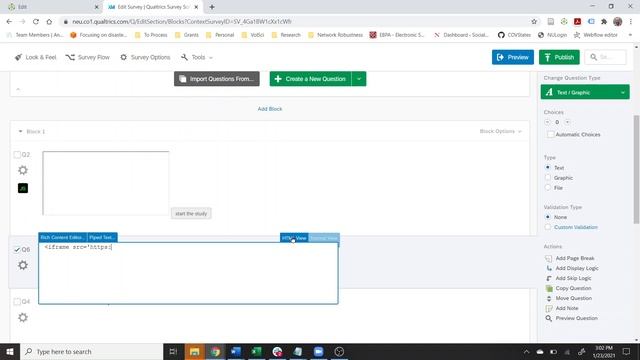
Task: Open Microsoft Excel from taskbar
Action: [256, 351]
